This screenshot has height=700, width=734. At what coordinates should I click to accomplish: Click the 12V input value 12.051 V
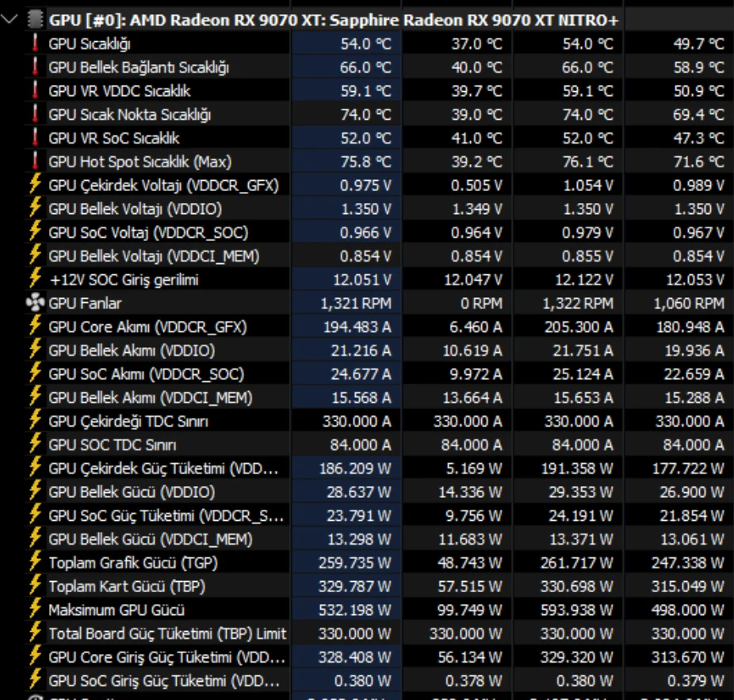tap(362, 280)
